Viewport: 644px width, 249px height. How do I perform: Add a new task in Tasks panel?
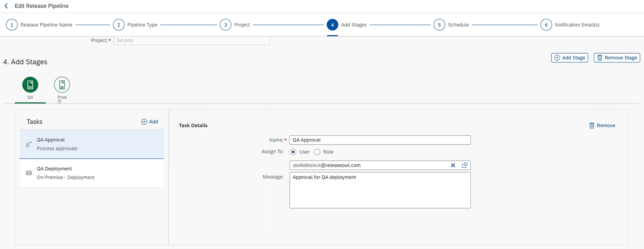click(x=149, y=122)
